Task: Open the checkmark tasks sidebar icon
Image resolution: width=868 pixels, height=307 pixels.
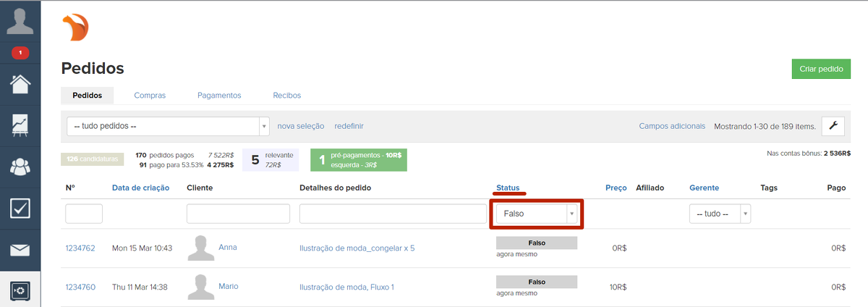Action: [20, 209]
